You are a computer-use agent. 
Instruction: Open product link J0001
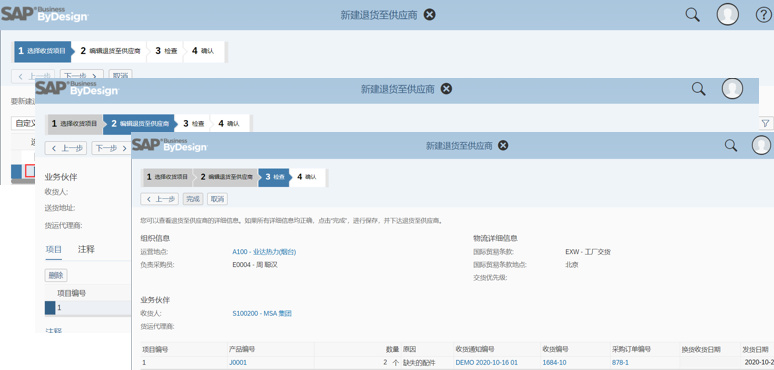(238, 363)
